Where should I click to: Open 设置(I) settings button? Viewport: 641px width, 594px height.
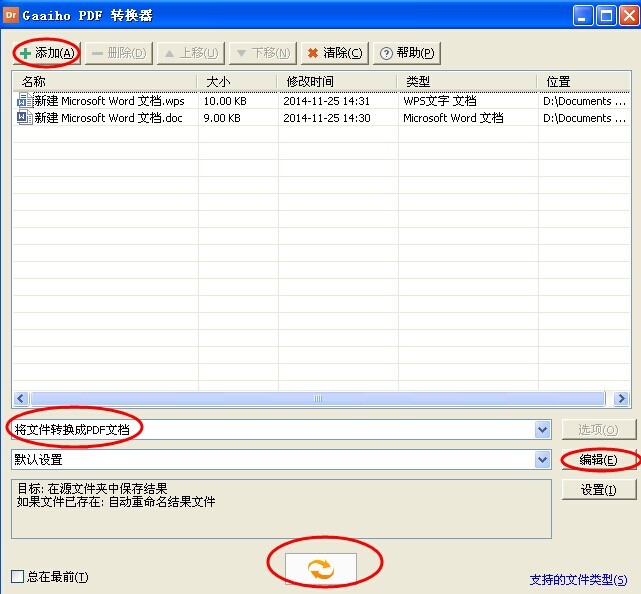[x=599, y=489]
